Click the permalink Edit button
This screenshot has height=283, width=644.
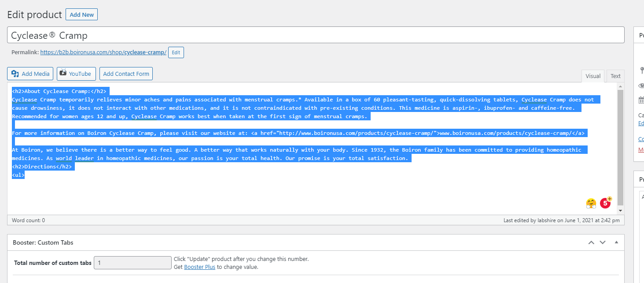(x=176, y=52)
